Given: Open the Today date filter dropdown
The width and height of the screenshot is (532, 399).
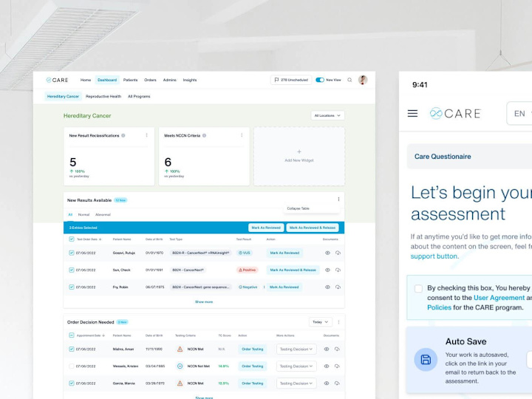Looking at the screenshot, I should pos(320,321).
